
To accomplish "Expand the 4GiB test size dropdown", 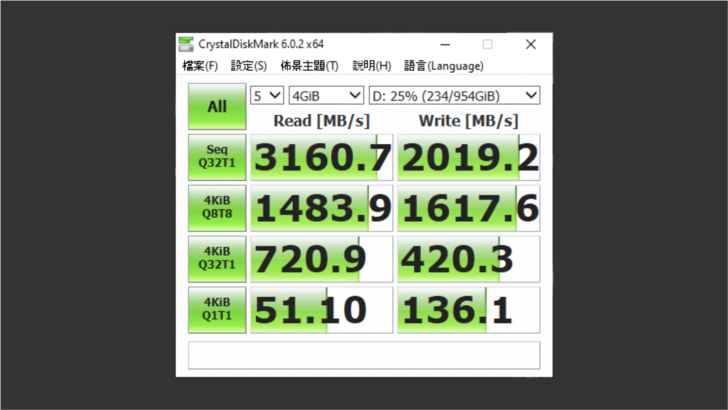I will [x=326, y=96].
